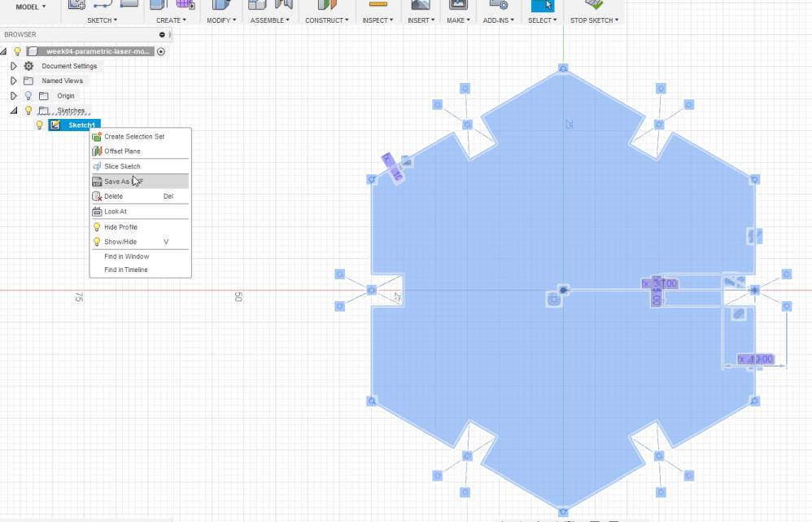Choose Create Selection Set from context menu

[x=140, y=136]
